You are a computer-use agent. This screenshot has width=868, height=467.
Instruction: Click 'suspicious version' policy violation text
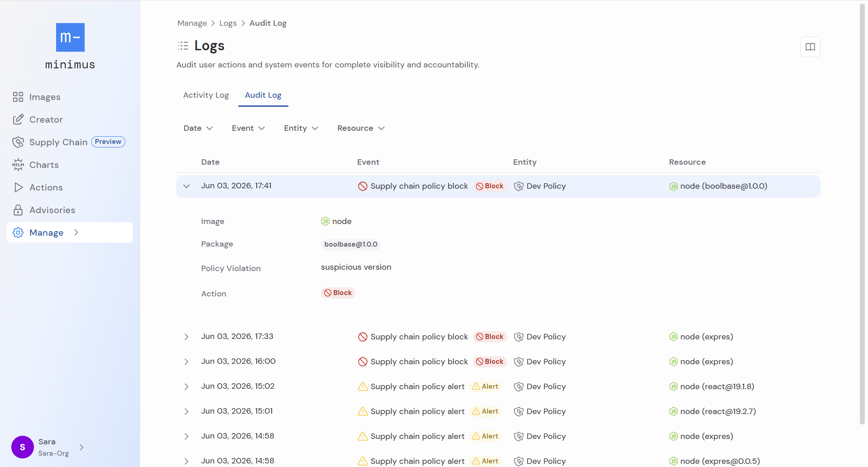click(356, 267)
